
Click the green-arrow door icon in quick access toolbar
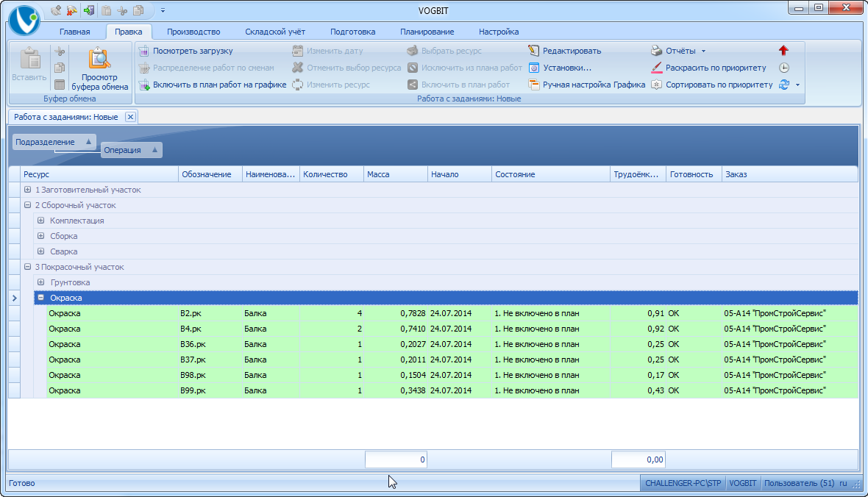tap(88, 10)
